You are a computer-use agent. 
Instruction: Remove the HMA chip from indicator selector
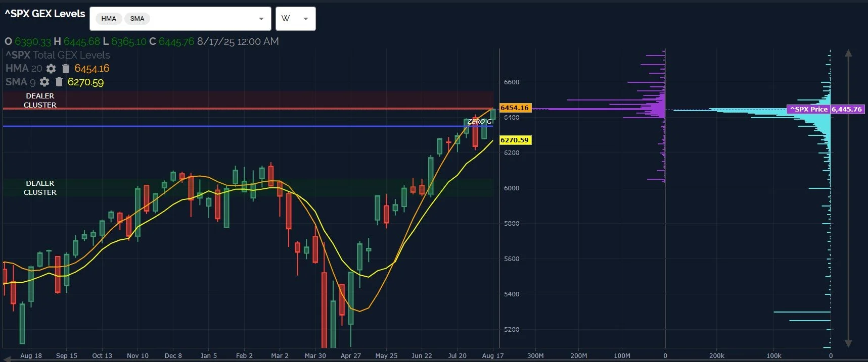coord(109,19)
